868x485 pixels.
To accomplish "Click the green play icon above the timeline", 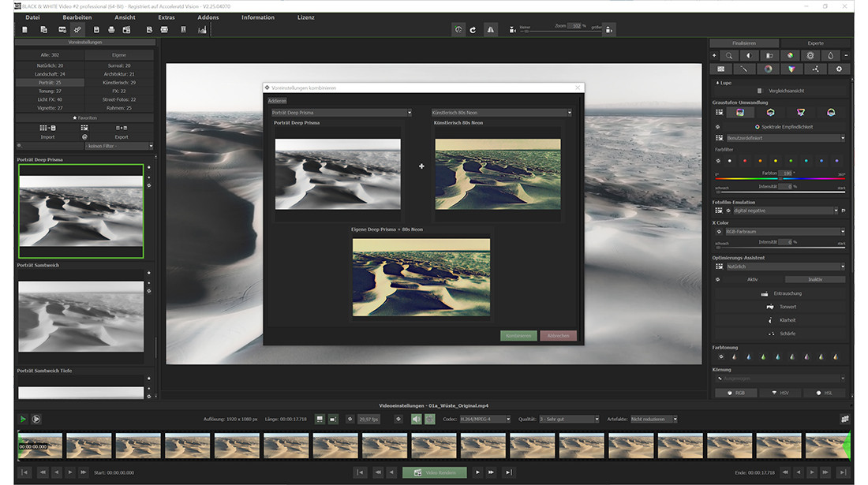I will coord(23,419).
